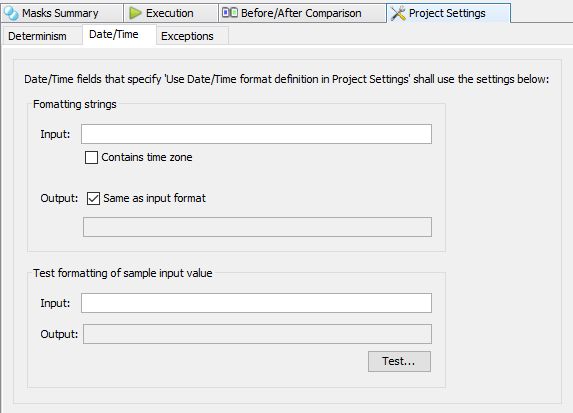Click the disabled output format field
Image resolution: width=573 pixels, height=413 pixels.
point(257,227)
